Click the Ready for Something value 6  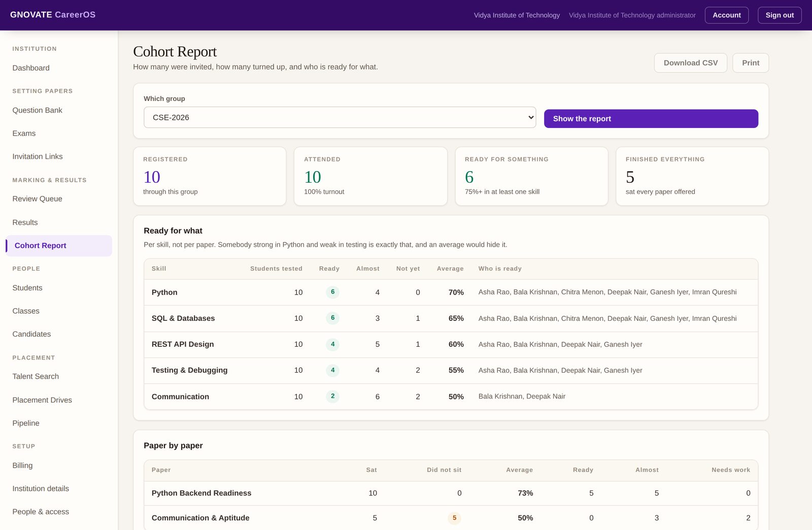tap(469, 177)
